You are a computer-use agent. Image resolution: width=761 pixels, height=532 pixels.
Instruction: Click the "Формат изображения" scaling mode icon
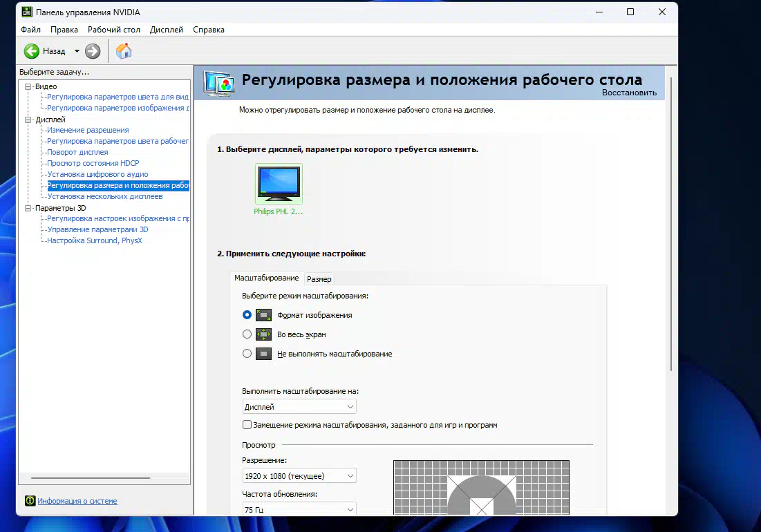pyautogui.click(x=263, y=315)
